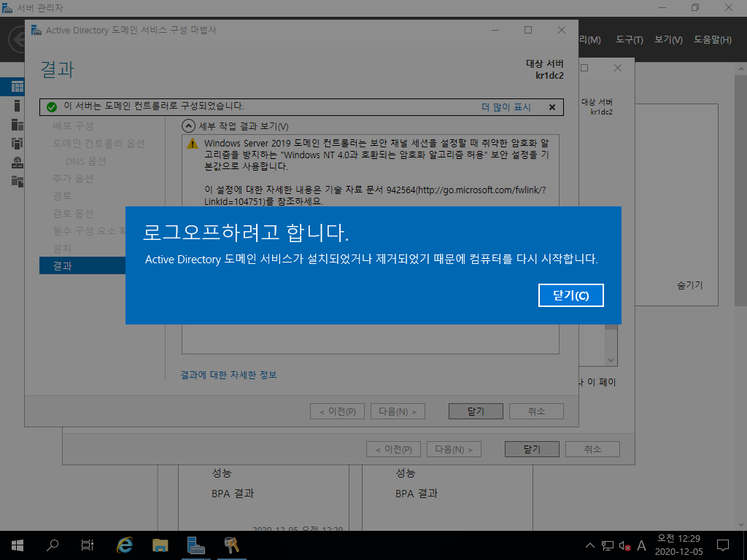
Task: Click the warning triangle icon in results
Action: [193, 144]
